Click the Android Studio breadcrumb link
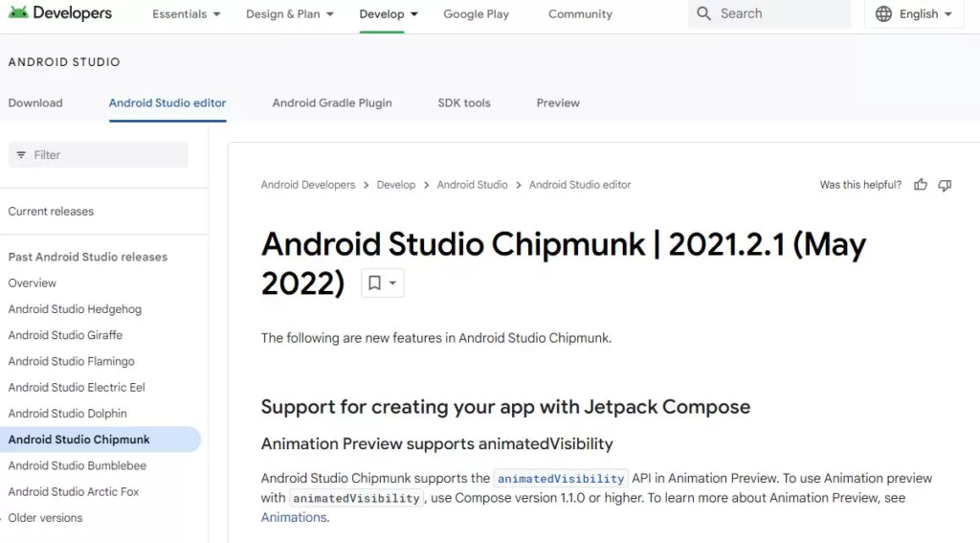Image resolution: width=980 pixels, height=543 pixels. (472, 185)
